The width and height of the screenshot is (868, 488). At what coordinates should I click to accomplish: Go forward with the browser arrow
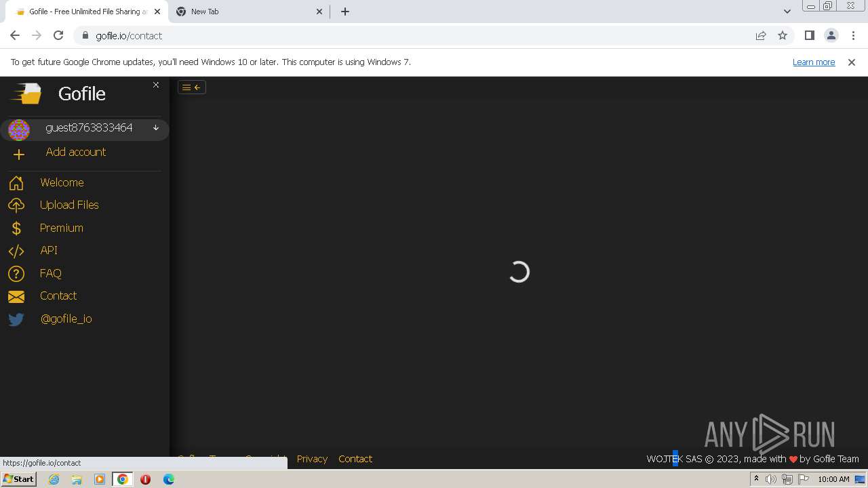click(37, 35)
